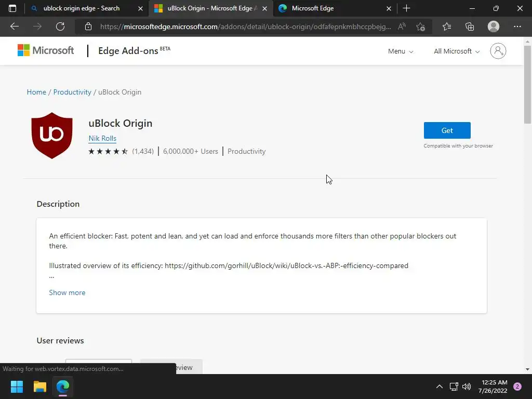Open a new tab
Viewport: 532px width, 399px height.
[x=406, y=8]
